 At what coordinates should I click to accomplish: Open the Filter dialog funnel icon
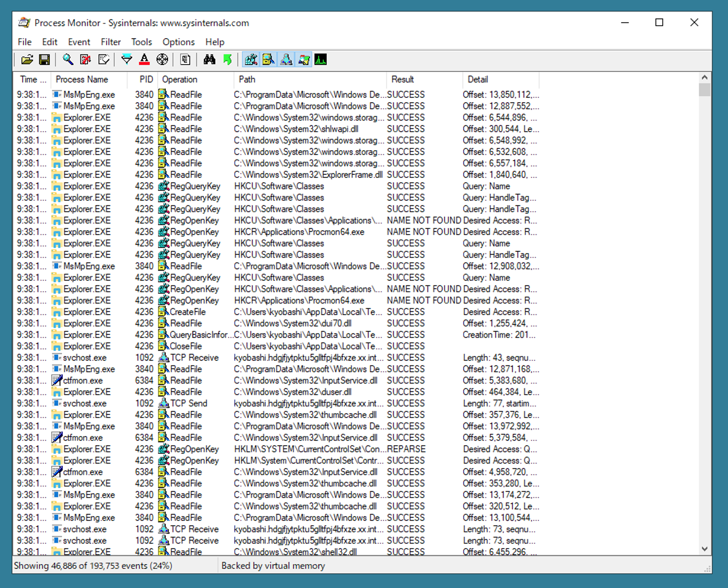[x=127, y=59]
